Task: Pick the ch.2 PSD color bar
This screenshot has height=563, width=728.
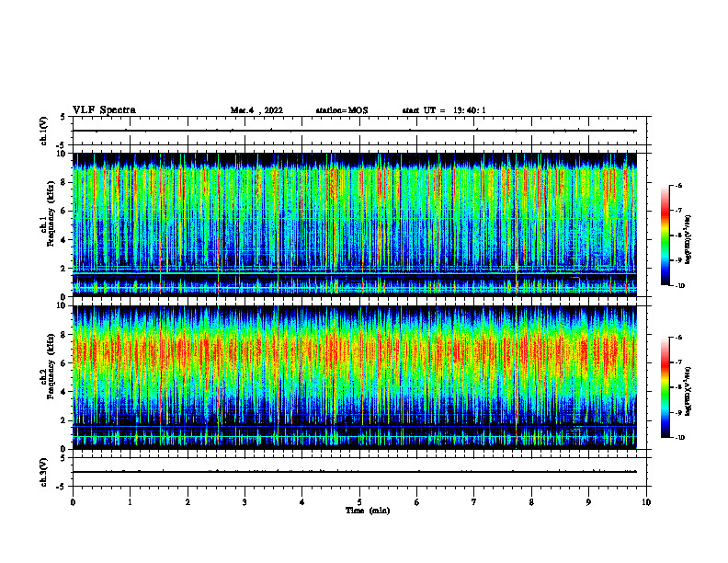Action: tap(665, 387)
